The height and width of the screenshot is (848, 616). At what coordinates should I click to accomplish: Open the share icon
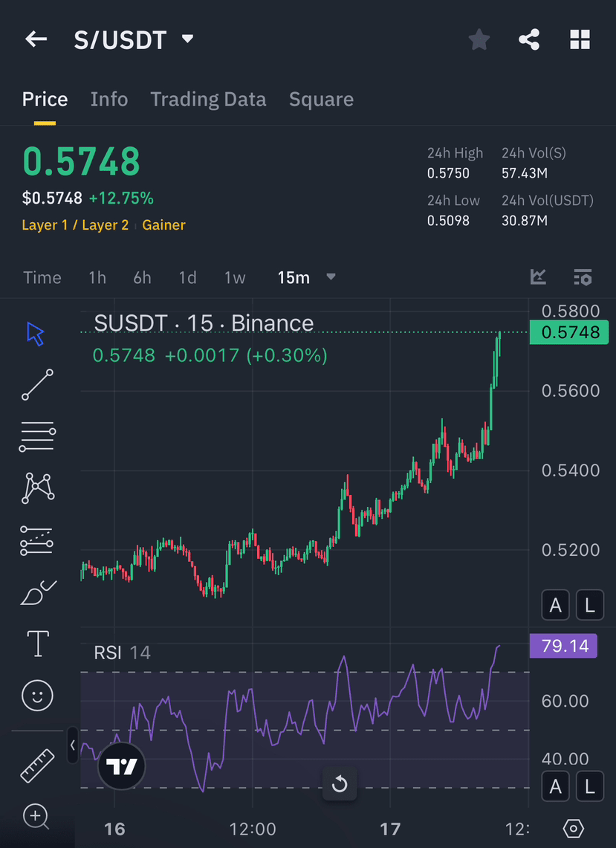coord(529,39)
